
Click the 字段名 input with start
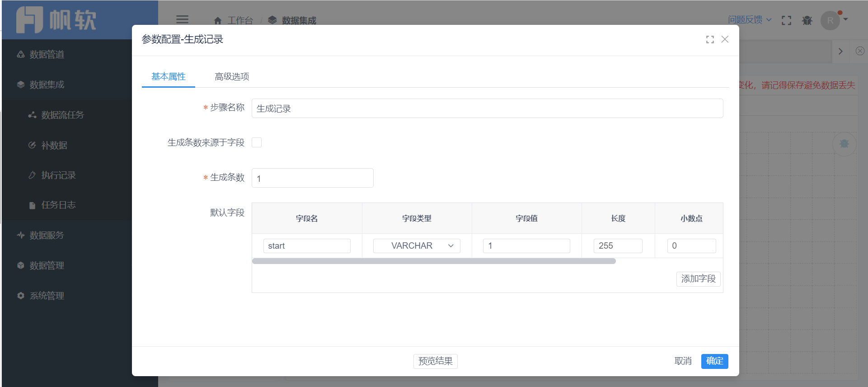click(307, 245)
